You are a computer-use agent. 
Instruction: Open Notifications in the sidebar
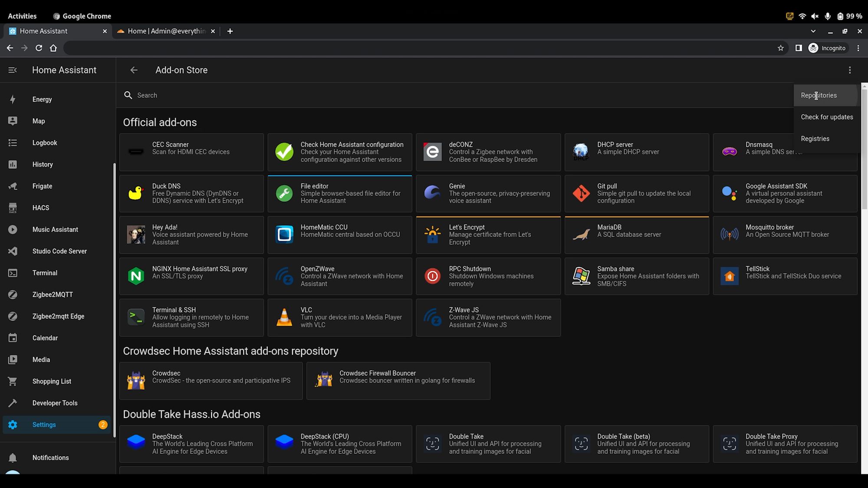pos(56,458)
